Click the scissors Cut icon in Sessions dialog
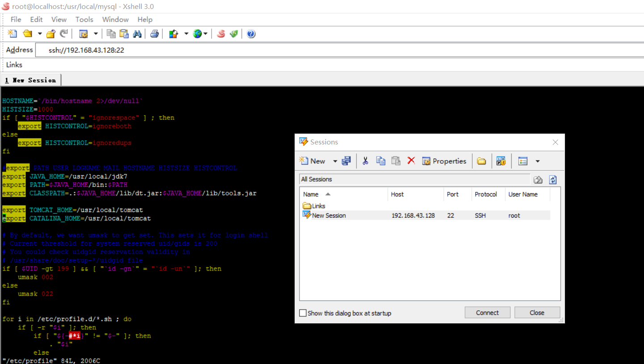 tap(365, 161)
